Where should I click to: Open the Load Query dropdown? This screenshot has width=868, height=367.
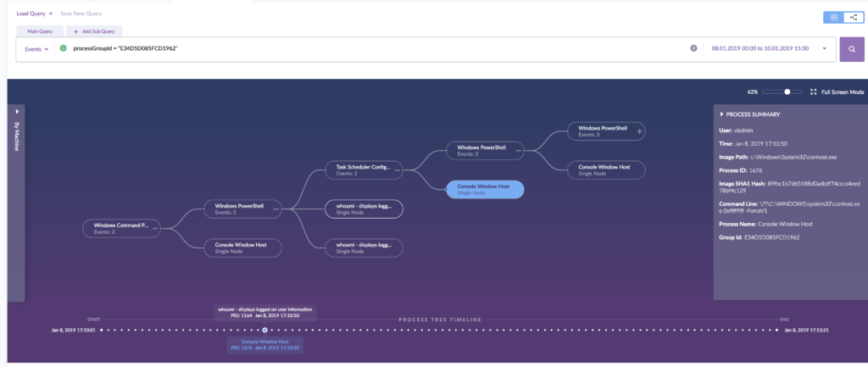pyautogui.click(x=35, y=14)
